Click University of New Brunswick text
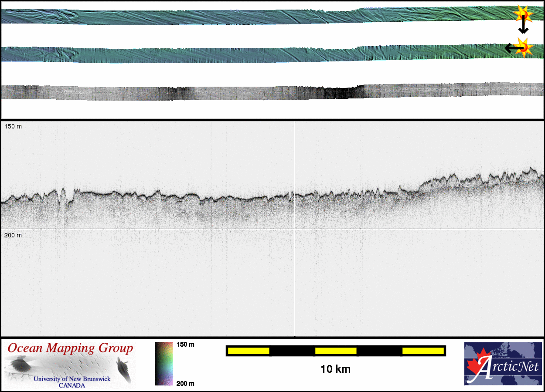Screen dimensions: 545x392 (72, 379)
